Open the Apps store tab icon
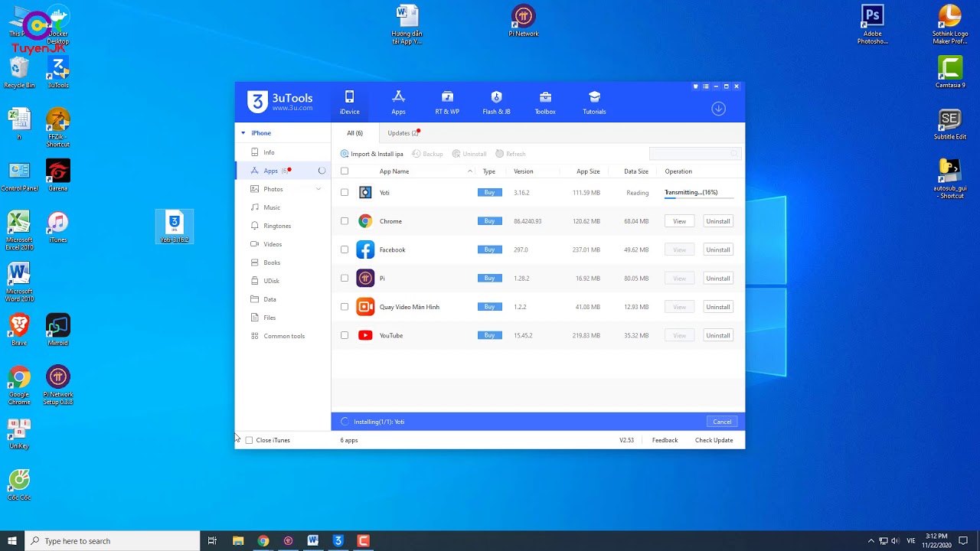The width and height of the screenshot is (980, 551). (398, 103)
